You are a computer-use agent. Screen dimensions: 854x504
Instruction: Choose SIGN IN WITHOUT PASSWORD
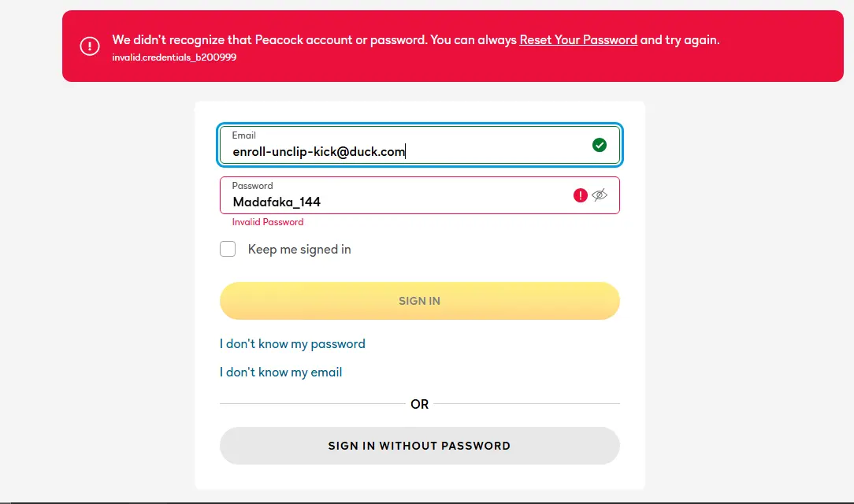pyautogui.click(x=419, y=446)
